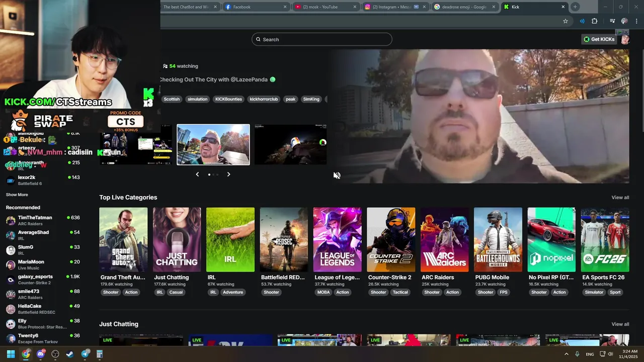Click the Get KICKs button
The height and width of the screenshot is (362, 644).
click(x=599, y=39)
